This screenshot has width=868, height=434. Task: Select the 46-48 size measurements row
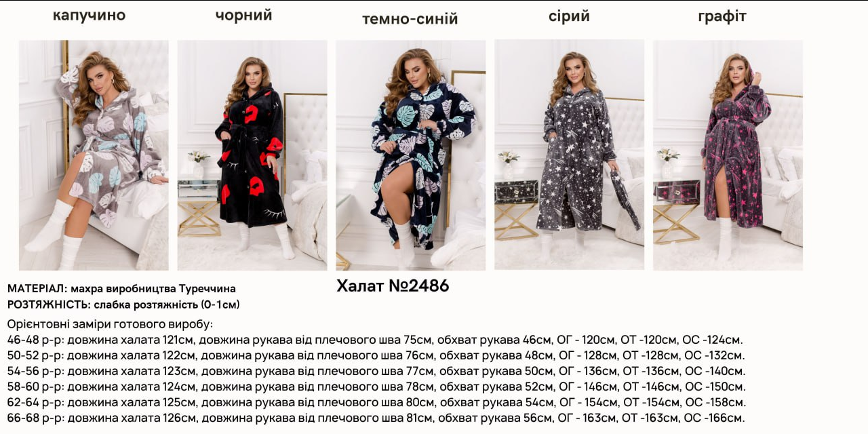point(375,340)
